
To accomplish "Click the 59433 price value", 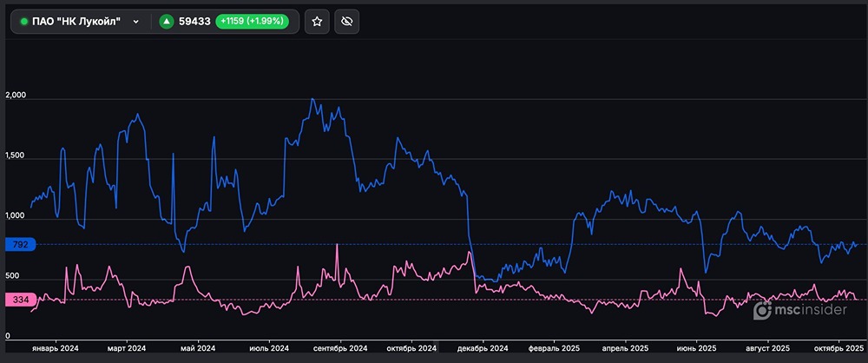I will pyautogui.click(x=195, y=22).
